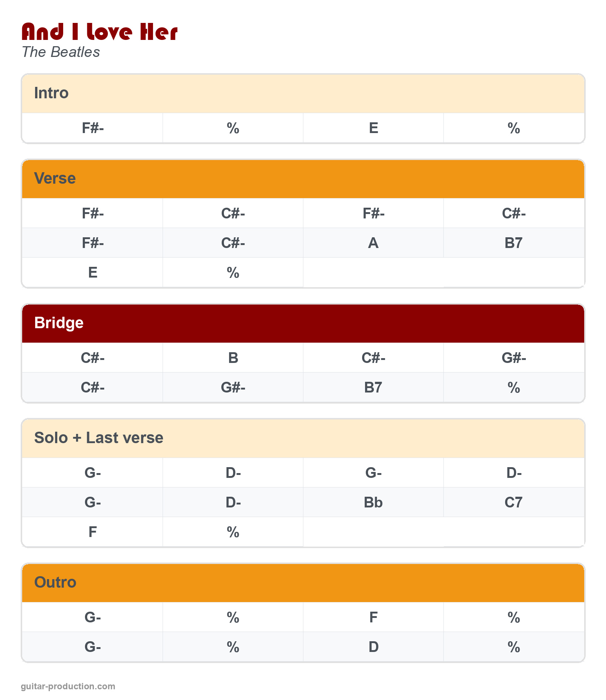Click the D chord in the Outro
606x700 pixels.
click(x=373, y=647)
